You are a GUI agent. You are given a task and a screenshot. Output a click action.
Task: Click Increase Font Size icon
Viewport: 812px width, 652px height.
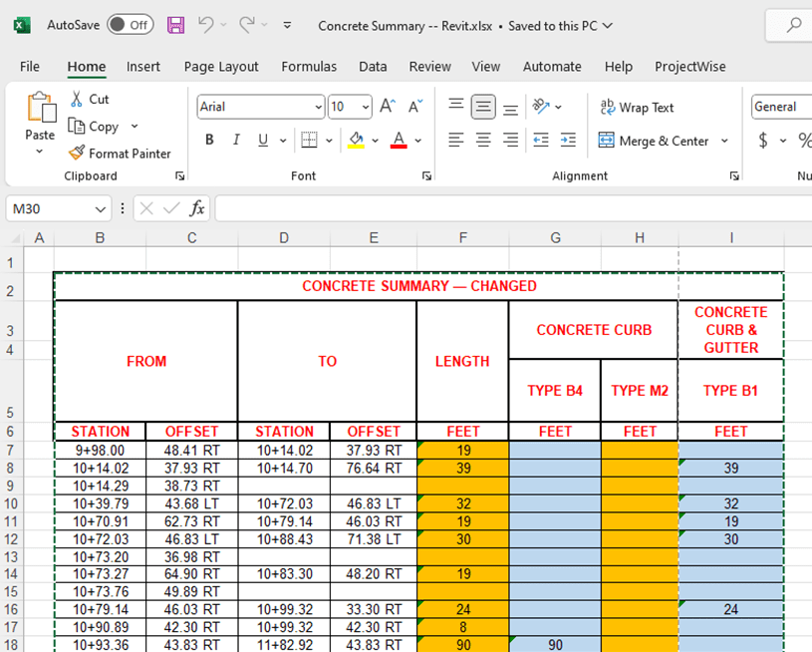pyautogui.click(x=388, y=107)
